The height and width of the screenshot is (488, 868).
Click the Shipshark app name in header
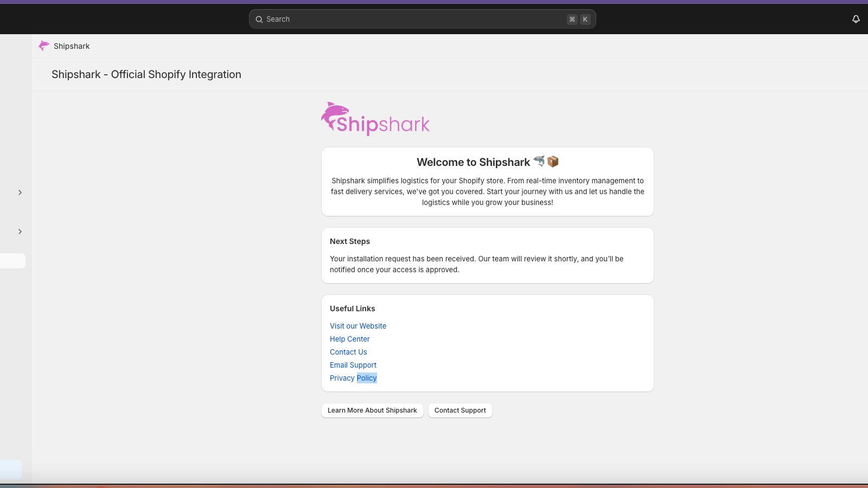[x=72, y=46]
